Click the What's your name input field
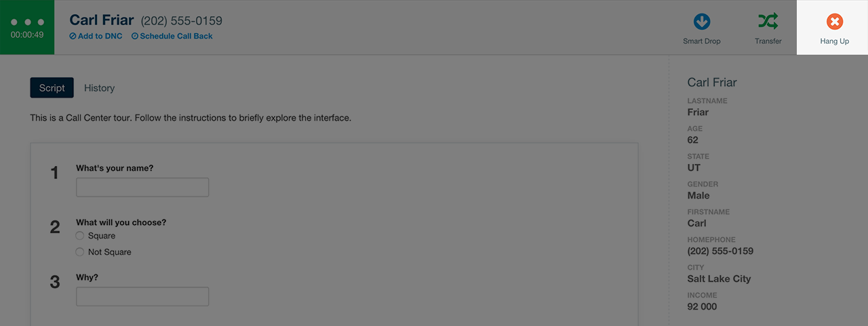The image size is (868, 326). click(142, 188)
